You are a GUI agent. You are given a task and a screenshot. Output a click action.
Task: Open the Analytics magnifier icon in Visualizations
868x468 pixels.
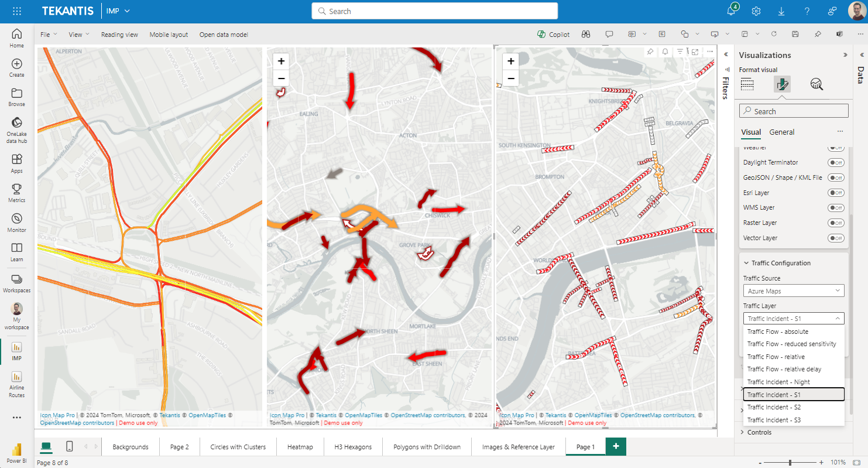point(817,84)
